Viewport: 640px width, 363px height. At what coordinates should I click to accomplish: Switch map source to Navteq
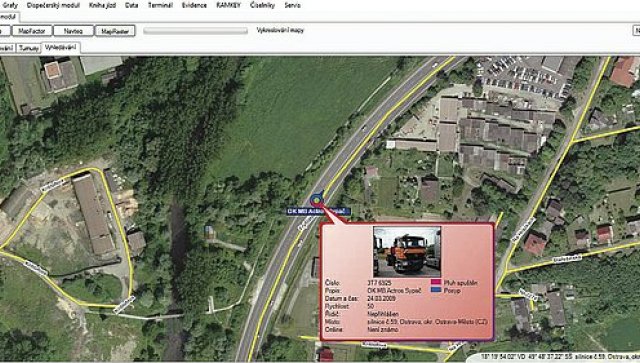73,31
